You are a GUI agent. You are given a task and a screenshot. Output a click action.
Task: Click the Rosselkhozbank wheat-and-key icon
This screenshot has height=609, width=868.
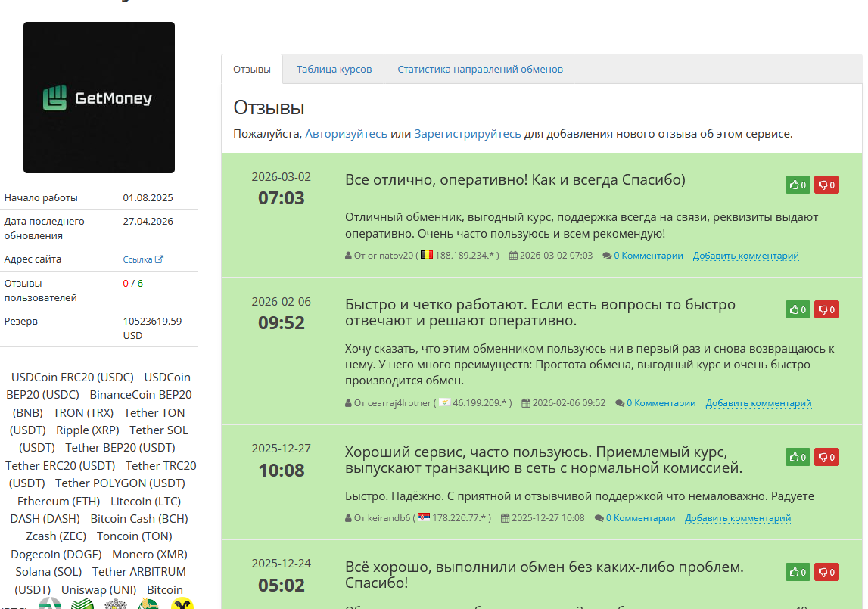coord(148,604)
